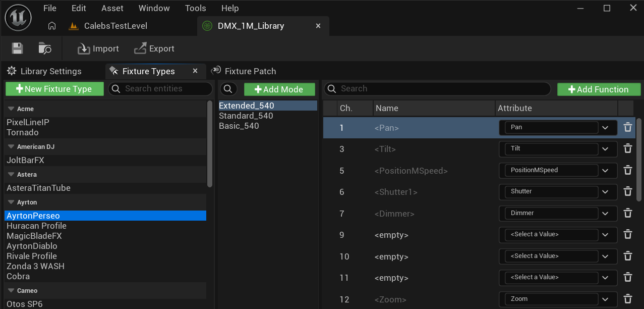Collapse the Ayrton group
644x309 pixels.
coord(11,202)
